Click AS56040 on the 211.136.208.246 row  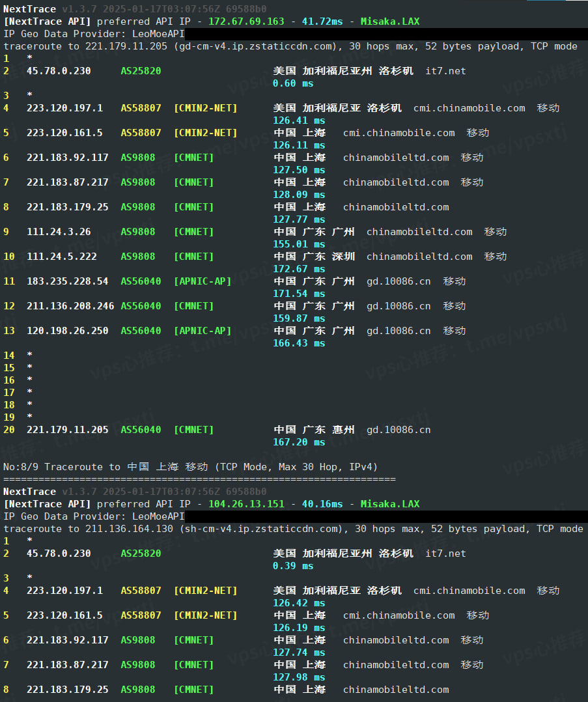pos(141,306)
